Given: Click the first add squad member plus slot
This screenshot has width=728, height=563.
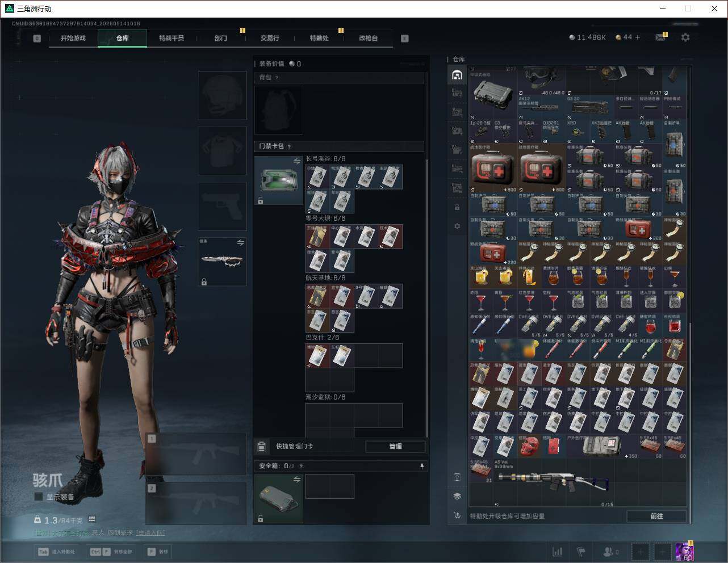Looking at the screenshot, I should click(641, 552).
